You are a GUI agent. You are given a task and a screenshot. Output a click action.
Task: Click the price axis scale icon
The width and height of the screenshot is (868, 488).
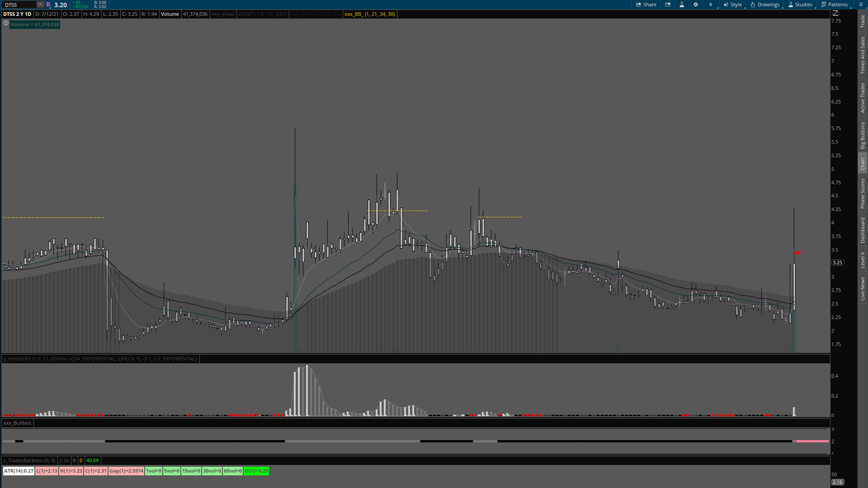point(835,14)
